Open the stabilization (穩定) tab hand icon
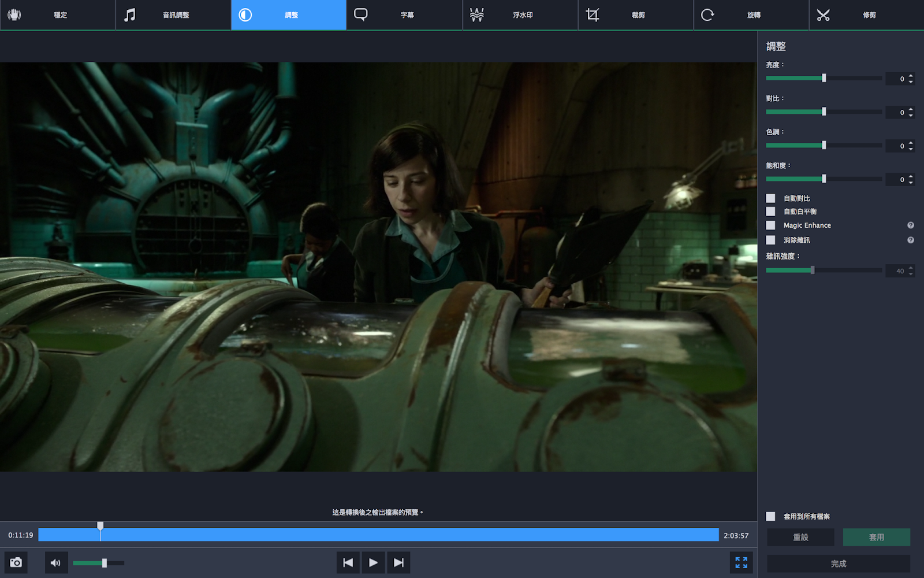Screen dimensions: 924x578 [14, 14]
